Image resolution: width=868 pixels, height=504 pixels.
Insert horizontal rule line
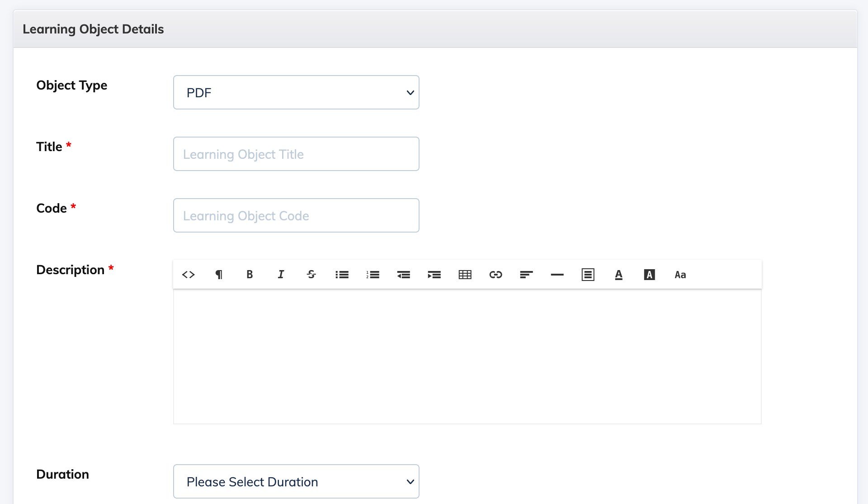click(x=557, y=275)
